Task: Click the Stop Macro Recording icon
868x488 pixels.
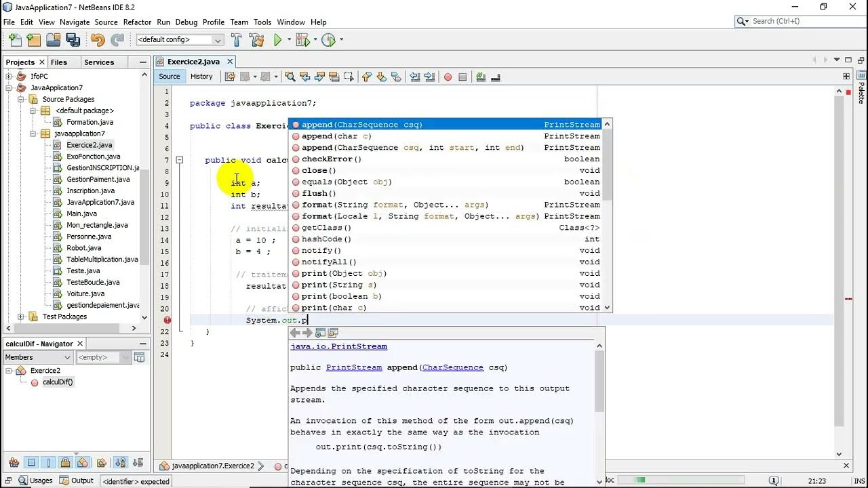Action: point(462,77)
